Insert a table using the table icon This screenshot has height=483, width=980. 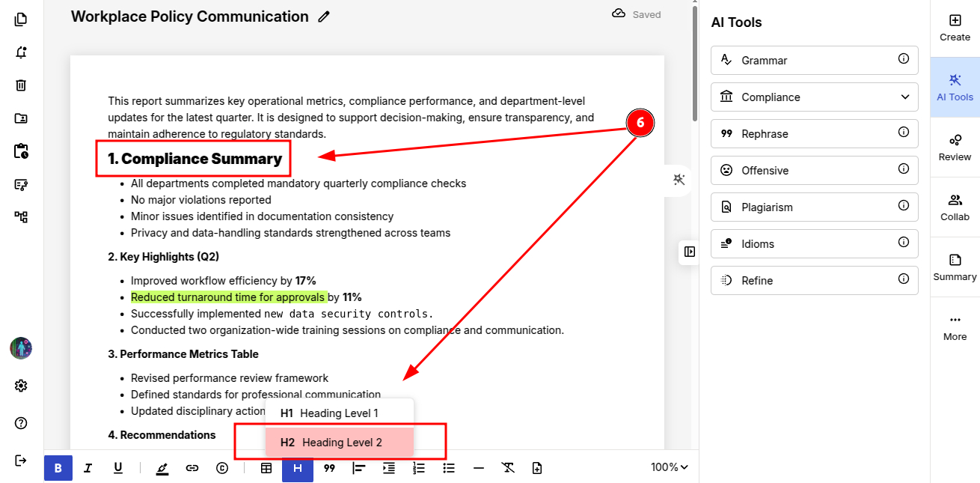tap(266, 468)
